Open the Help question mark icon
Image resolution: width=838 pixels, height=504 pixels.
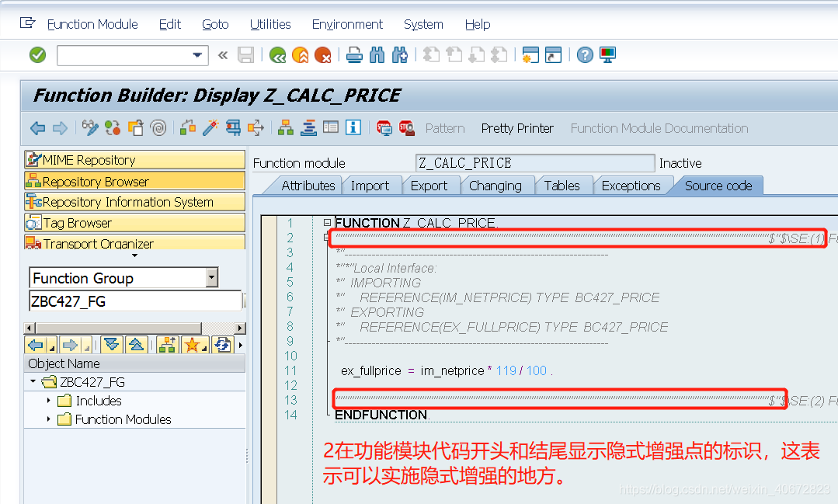click(x=585, y=54)
